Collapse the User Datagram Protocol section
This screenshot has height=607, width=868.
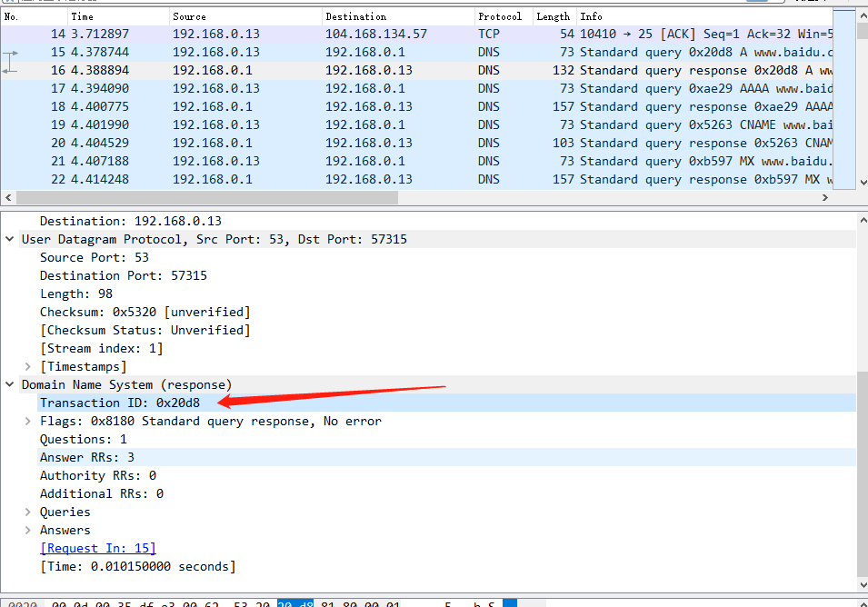tap(10, 239)
